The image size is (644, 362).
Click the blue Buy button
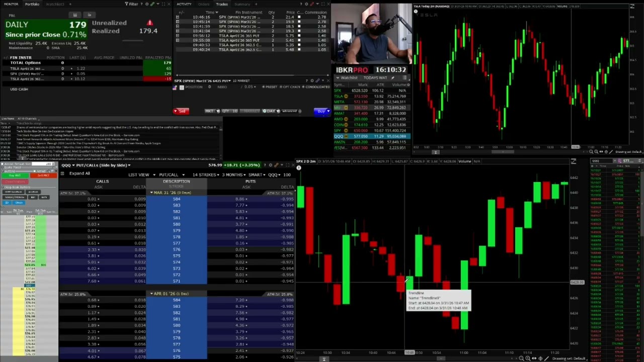click(x=322, y=111)
